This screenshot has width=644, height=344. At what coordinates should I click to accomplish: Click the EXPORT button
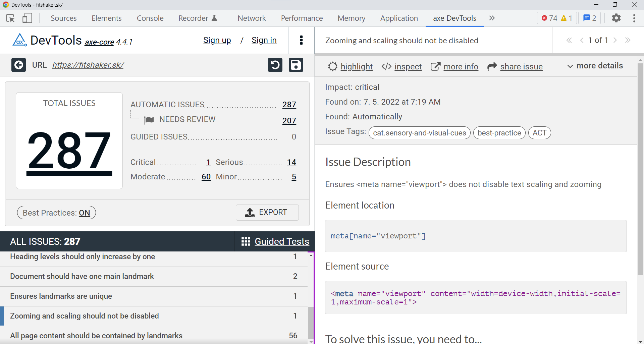pos(267,213)
